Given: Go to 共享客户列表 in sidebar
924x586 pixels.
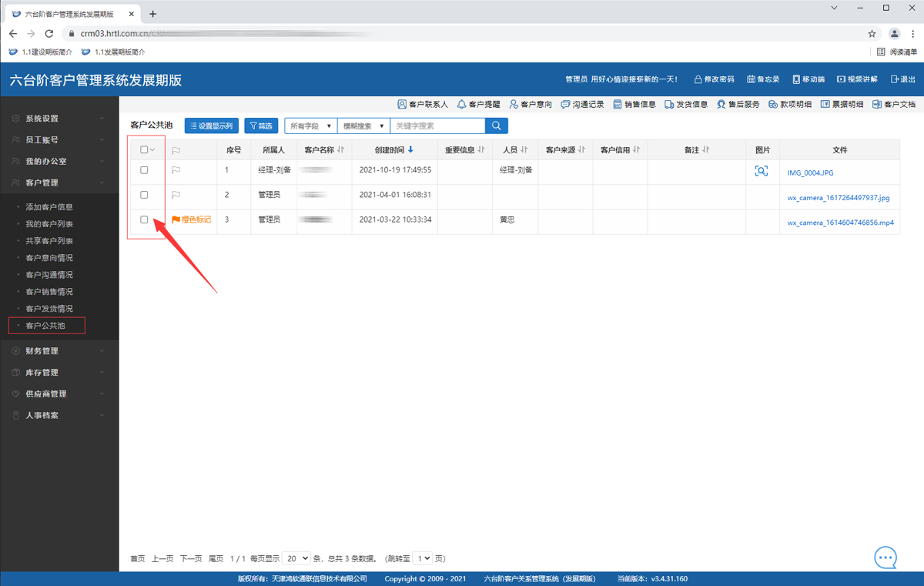Looking at the screenshot, I should click(x=49, y=241).
